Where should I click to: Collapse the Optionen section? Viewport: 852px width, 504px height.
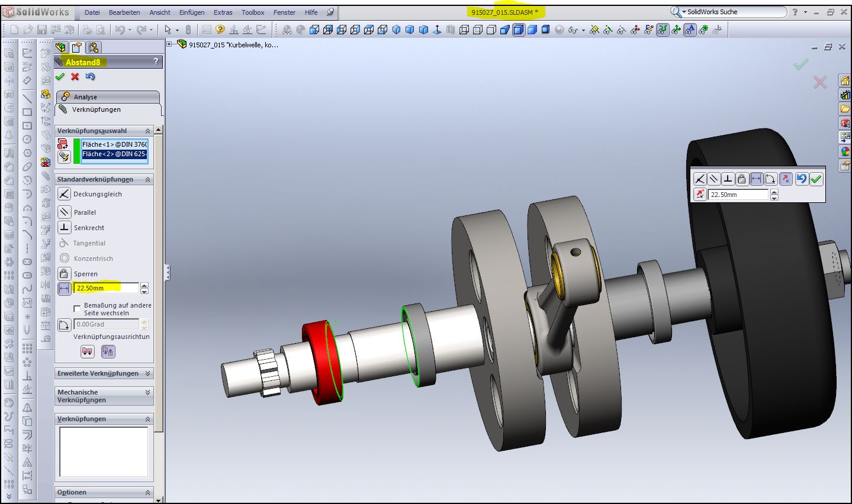click(x=147, y=492)
